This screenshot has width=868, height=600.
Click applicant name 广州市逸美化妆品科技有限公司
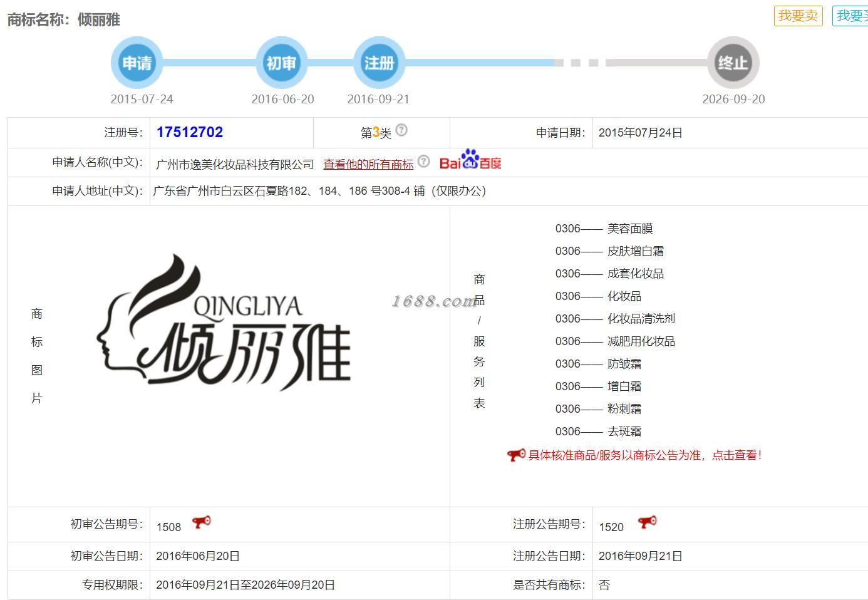pyautogui.click(x=235, y=164)
